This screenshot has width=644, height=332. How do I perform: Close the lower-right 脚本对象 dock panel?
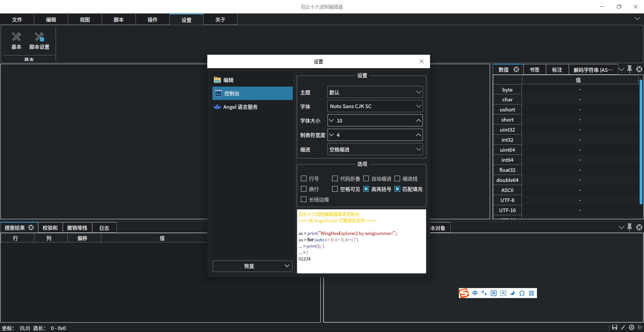[639, 227]
